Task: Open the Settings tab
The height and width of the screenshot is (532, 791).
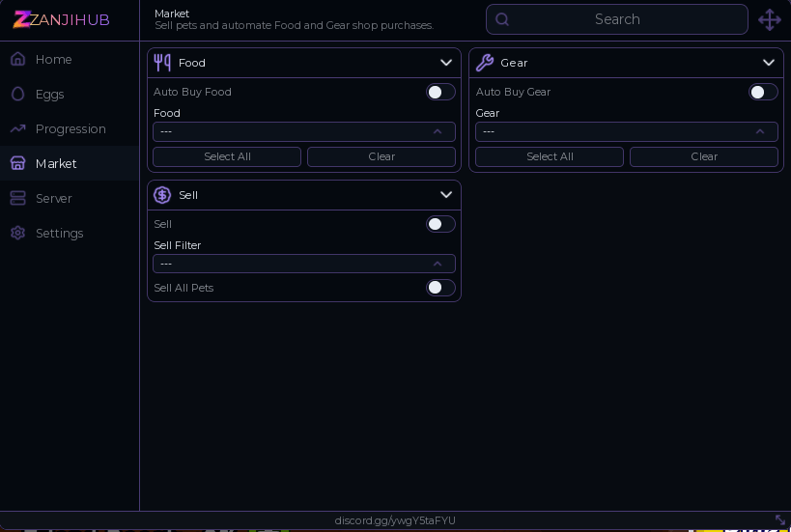Action: pos(70,233)
